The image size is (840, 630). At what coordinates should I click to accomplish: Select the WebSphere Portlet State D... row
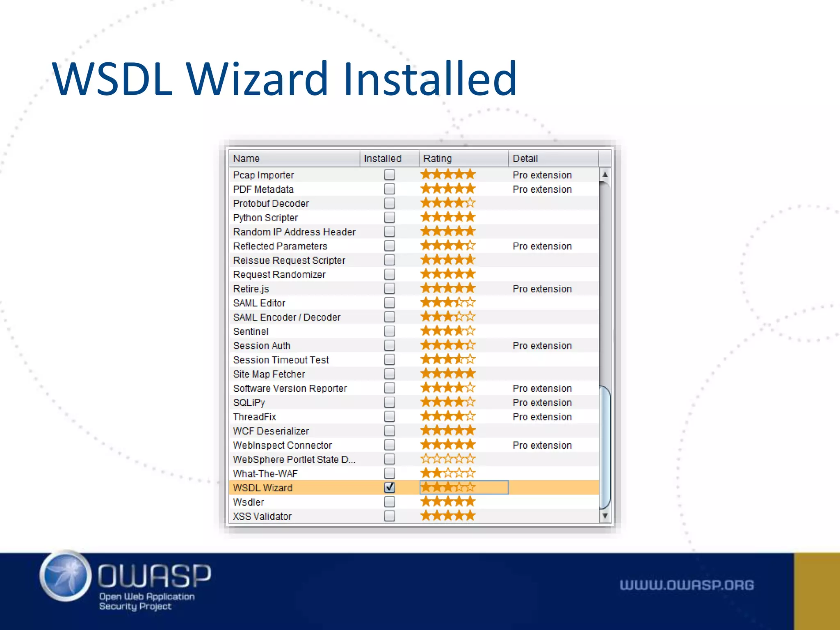414,459
